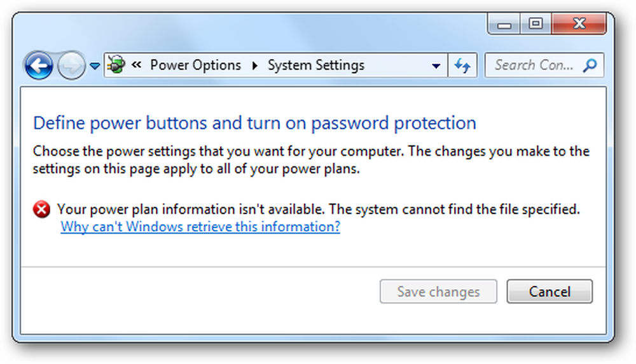This screenshot has height=364, width=636.
Task: Close the window with the red X
Action: click(x=579, y=24)
